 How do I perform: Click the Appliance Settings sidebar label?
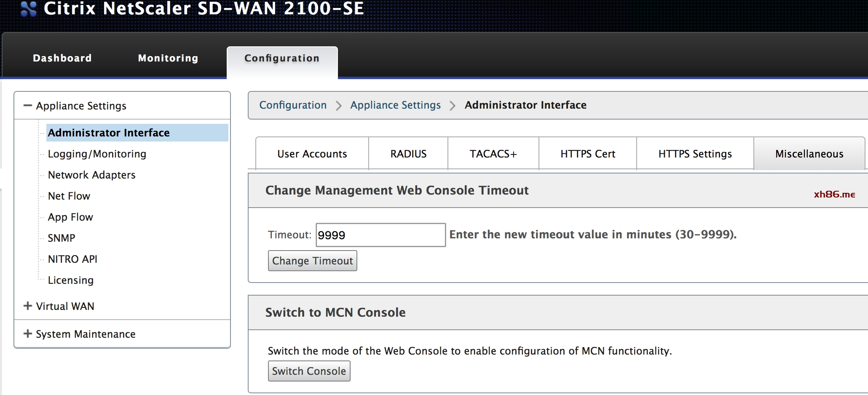coord(81,106)
